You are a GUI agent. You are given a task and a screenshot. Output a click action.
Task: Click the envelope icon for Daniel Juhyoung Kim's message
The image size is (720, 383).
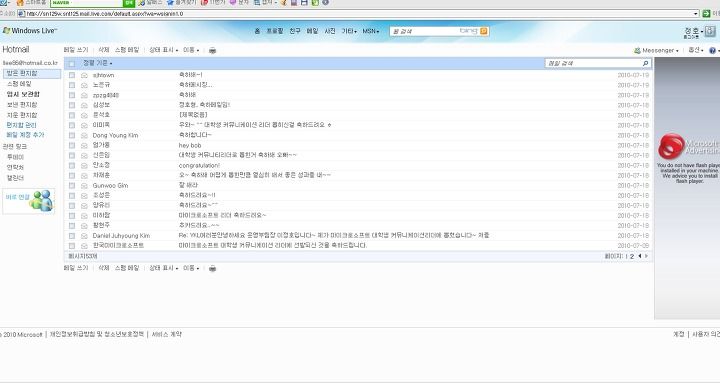pos(84,236)
